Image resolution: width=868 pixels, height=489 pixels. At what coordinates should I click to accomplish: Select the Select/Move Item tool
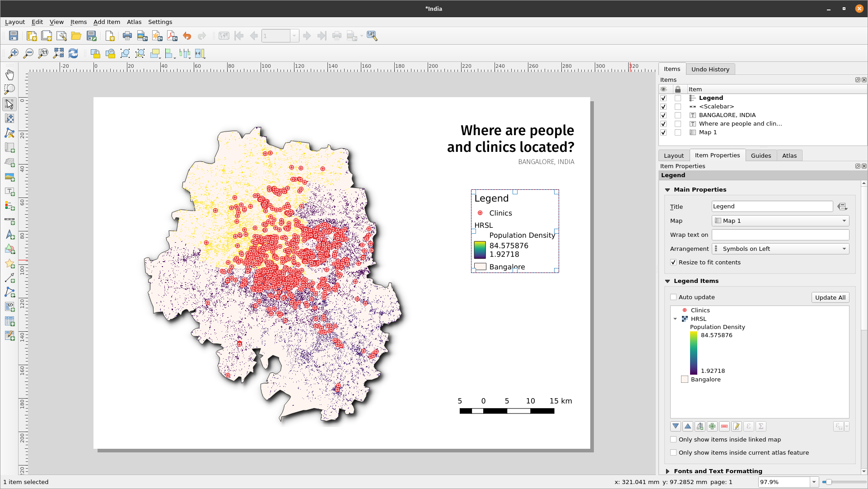coord(9,104)
